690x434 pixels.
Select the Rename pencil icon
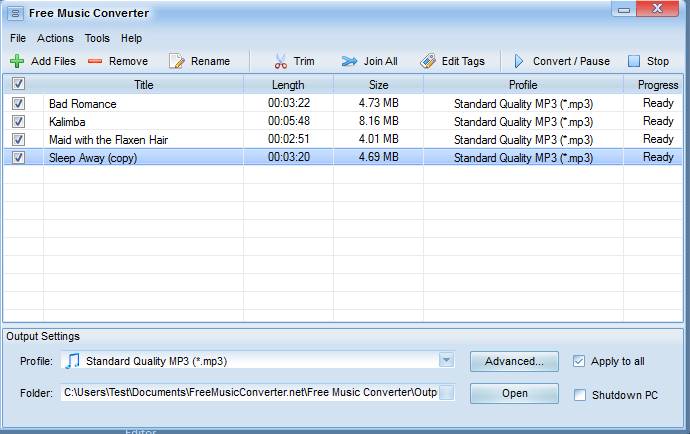pos(177,61)
